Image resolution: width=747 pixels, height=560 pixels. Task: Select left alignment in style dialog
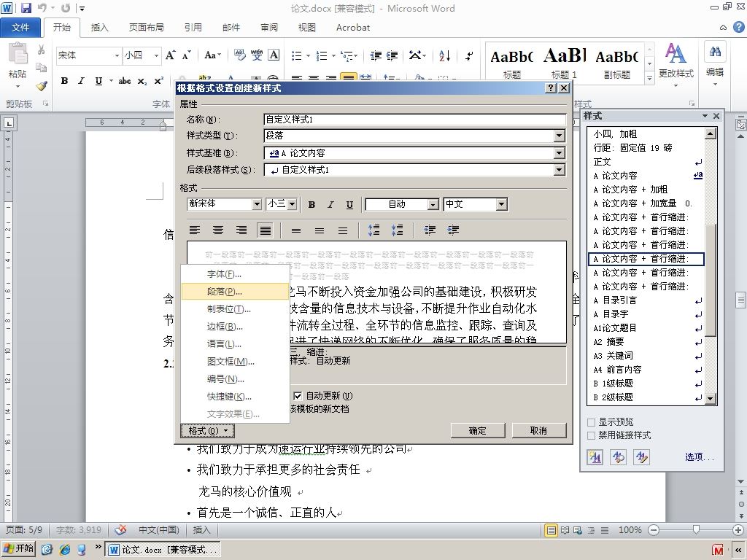(194, 230)
